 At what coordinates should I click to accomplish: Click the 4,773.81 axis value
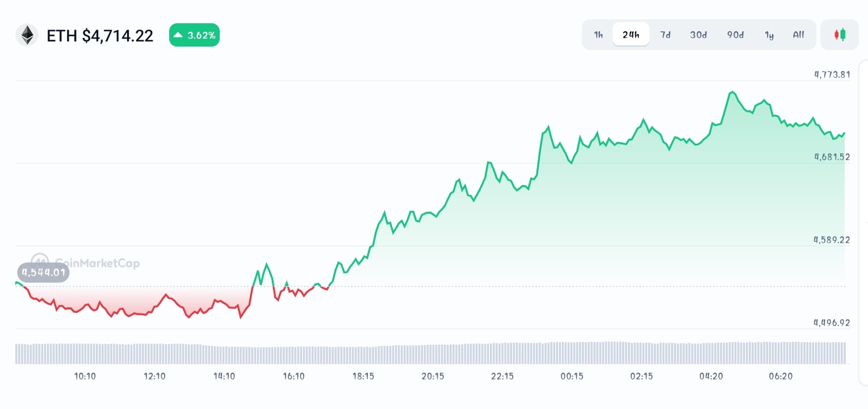(832, 74)
